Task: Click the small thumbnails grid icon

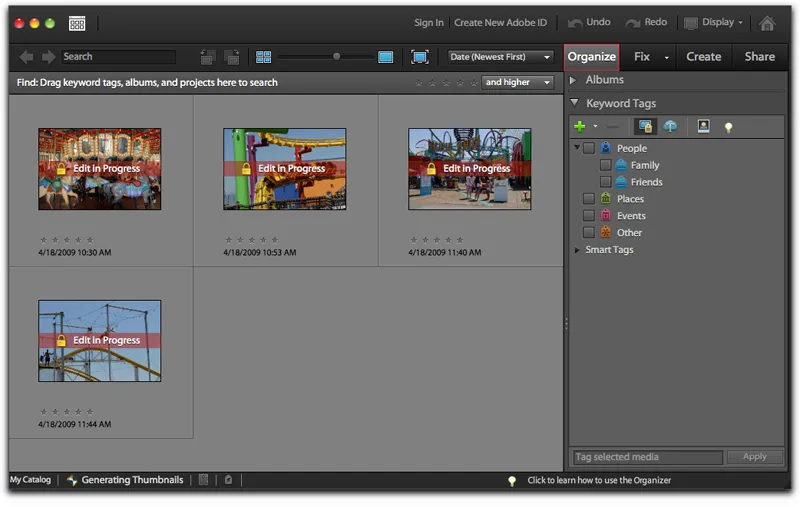Action: pyautogui.click(x=264, y=57)
